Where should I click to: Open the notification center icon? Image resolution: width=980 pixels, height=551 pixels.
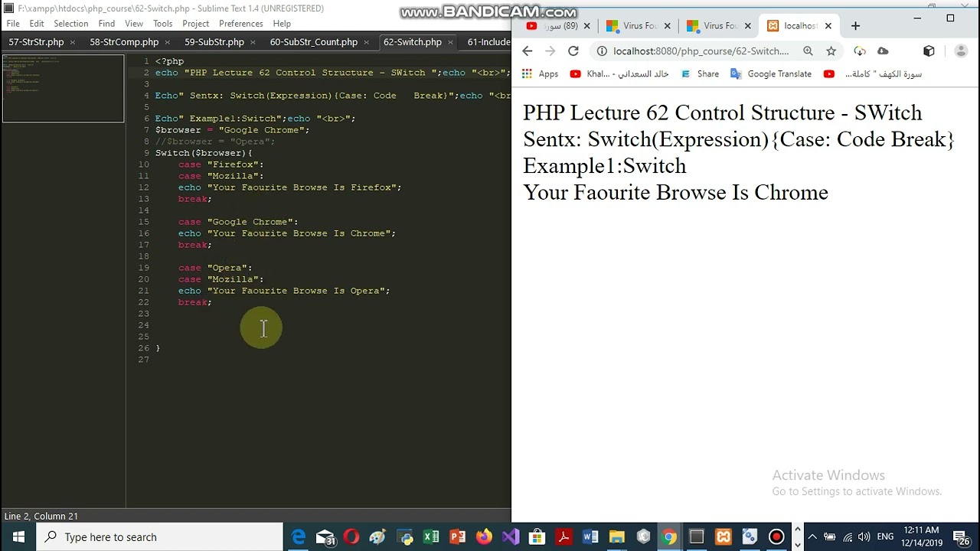(962, 537)
